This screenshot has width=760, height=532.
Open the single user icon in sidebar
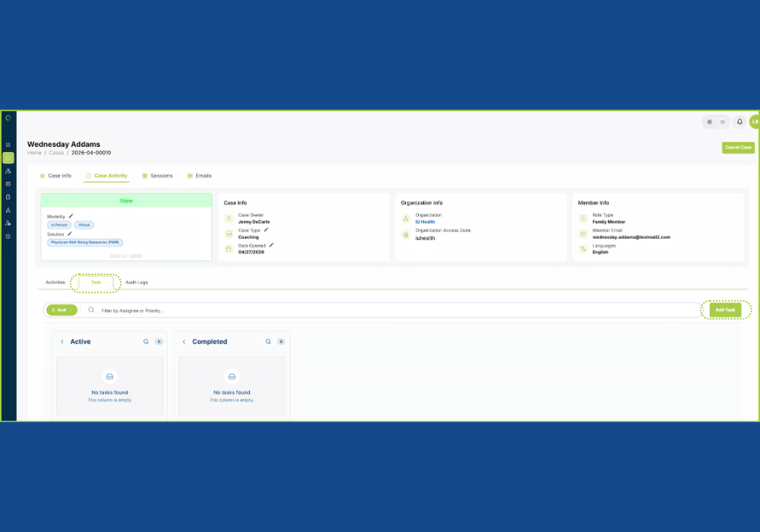(8, 171)
